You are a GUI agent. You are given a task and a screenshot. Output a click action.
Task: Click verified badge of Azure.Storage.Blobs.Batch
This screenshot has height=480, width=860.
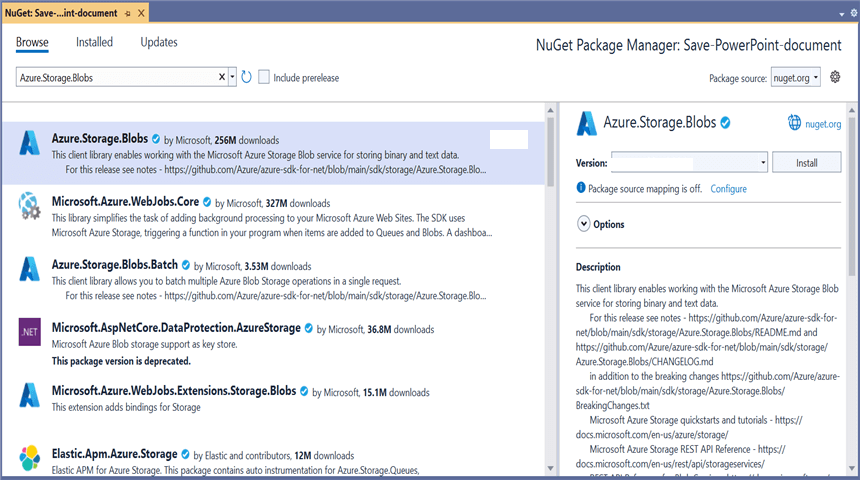pyautogui.click(x=186, y=265)
